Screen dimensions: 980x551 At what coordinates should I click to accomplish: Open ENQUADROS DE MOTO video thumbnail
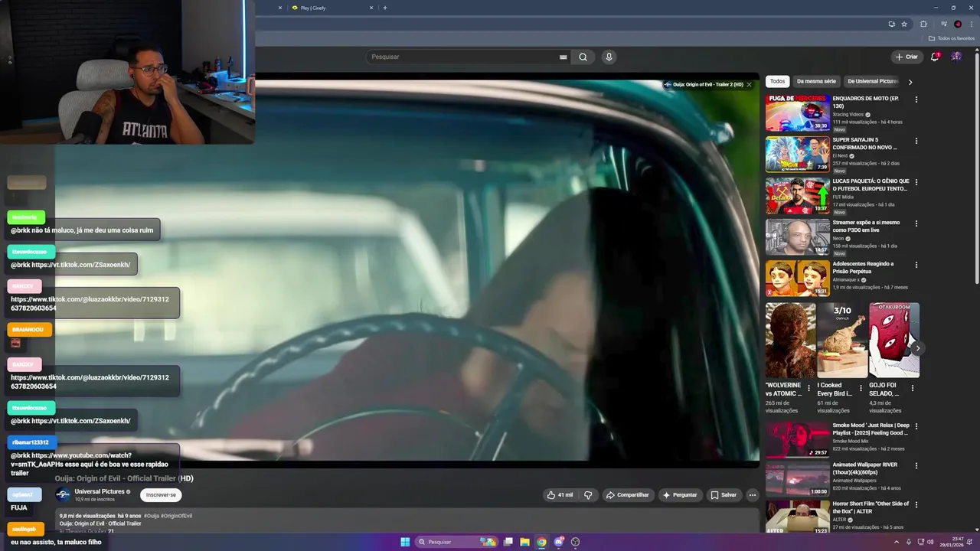[797, 112]
